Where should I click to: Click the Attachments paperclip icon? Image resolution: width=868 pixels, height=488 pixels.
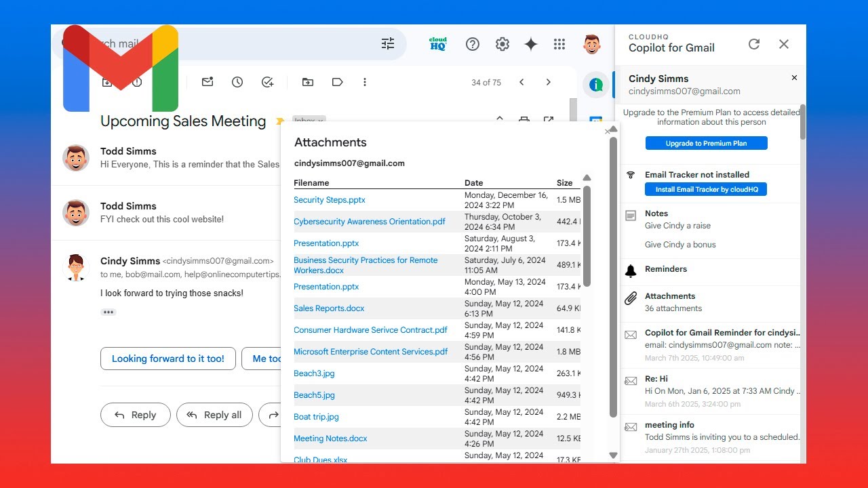[x=631, y=298]
